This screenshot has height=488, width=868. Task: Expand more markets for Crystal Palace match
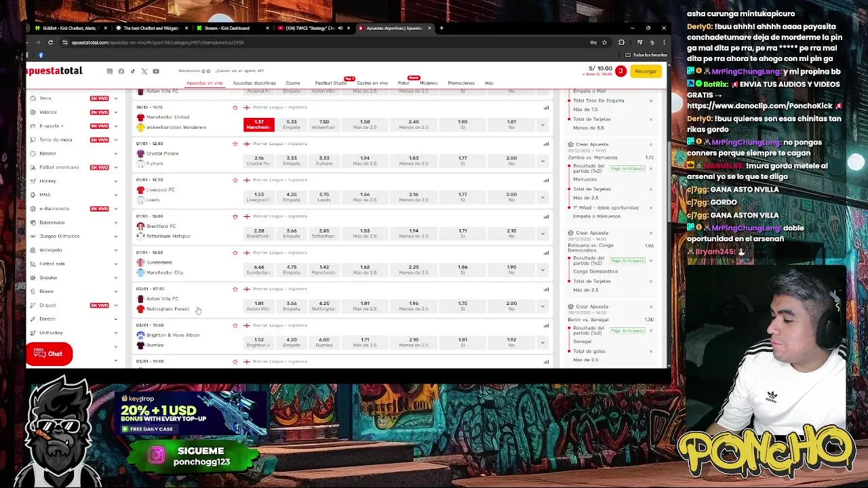(542, 161)
